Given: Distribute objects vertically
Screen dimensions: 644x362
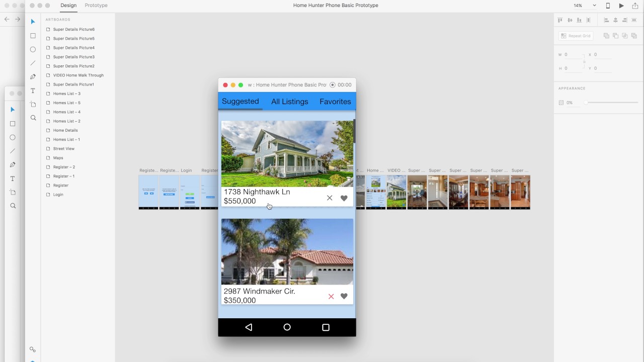Looking at the screenshot, I should click(634, 20).
